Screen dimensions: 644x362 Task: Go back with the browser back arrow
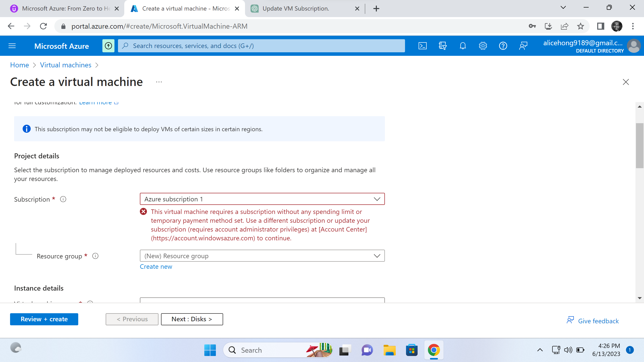point(11,26)
